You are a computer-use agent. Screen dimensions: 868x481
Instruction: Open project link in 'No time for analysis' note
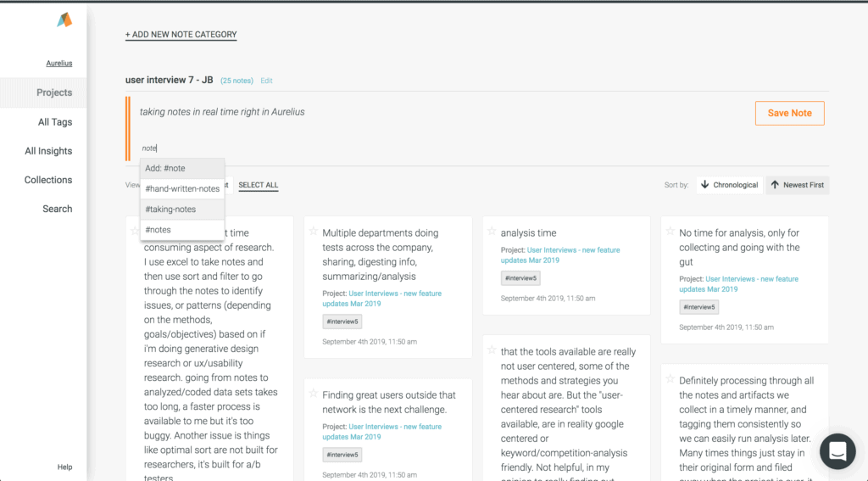coord(738,283)
